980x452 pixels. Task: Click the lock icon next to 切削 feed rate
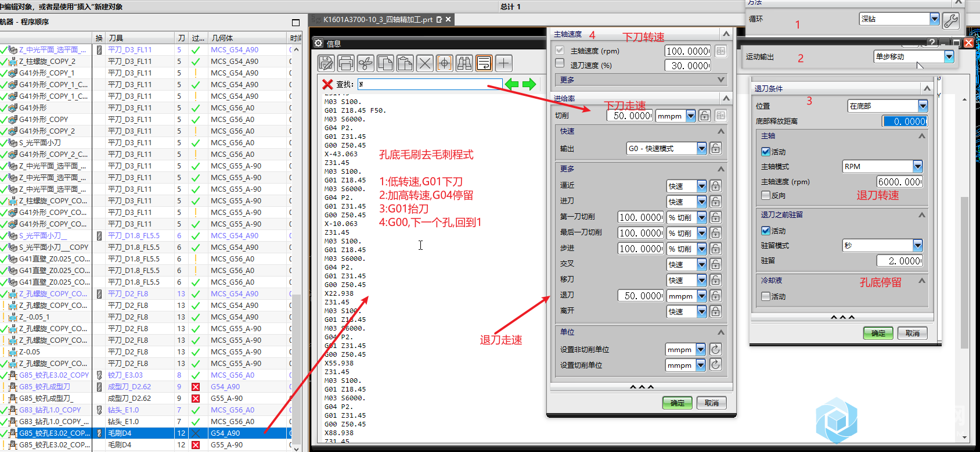click(704, 116)
